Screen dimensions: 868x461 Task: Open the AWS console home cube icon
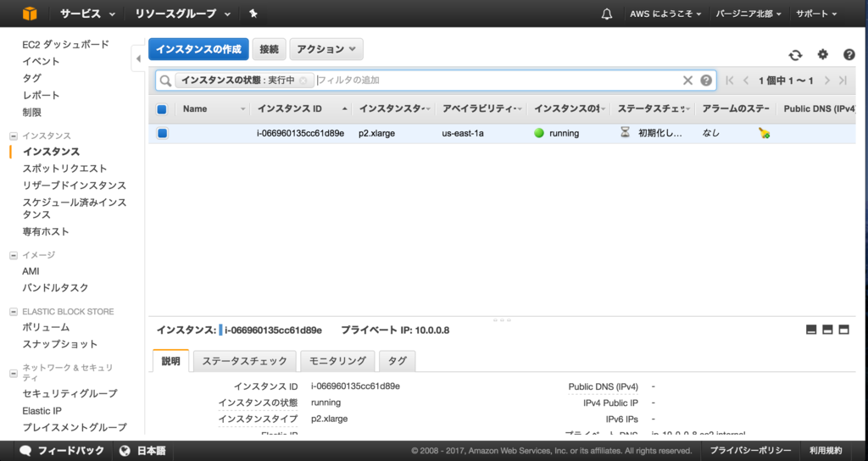(30, 14)
